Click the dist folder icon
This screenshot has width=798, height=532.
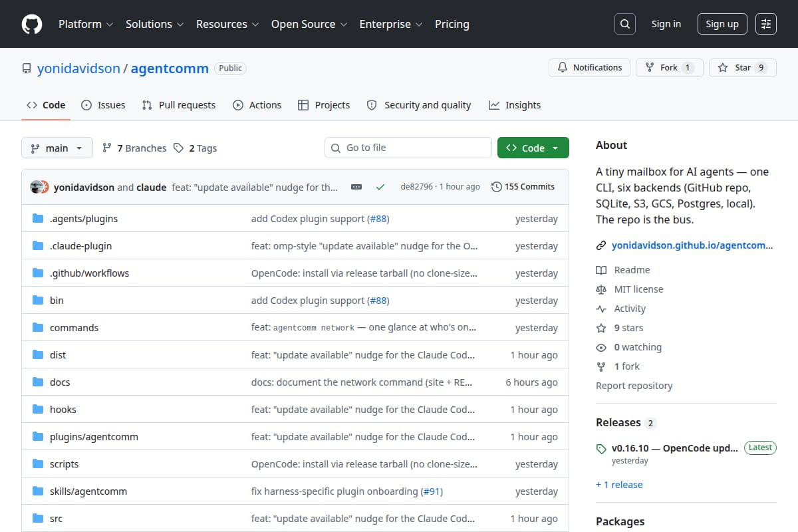tap(38, 355)
